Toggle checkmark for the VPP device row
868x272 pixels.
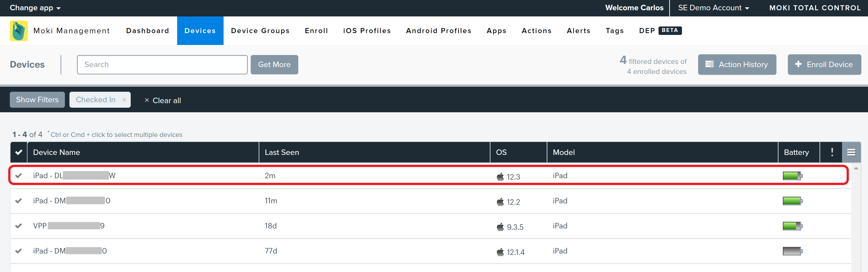tap(18, 226)
